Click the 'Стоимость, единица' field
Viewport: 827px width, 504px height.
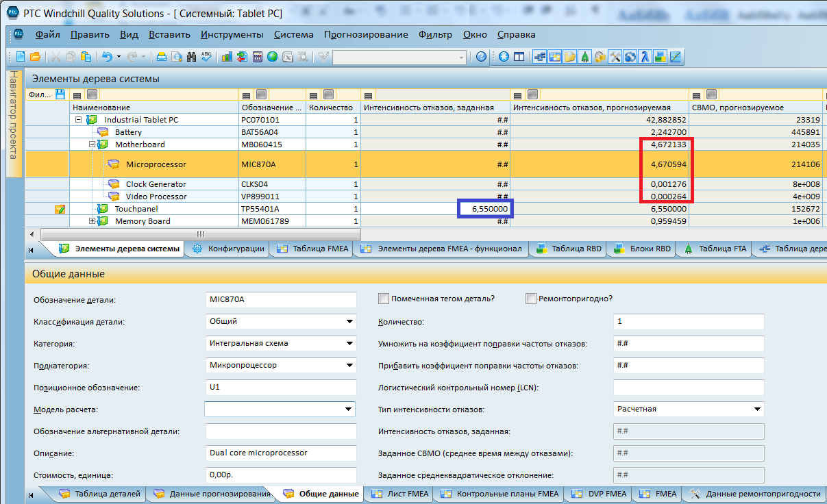[x=281, y=475]
